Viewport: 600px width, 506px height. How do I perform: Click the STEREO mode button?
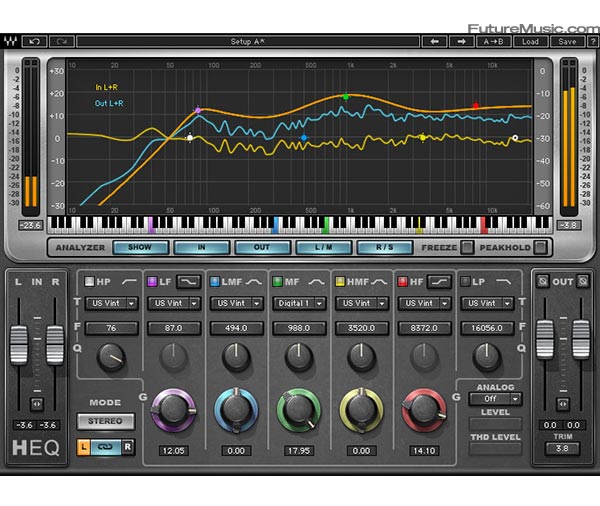(x=106, y=421)
